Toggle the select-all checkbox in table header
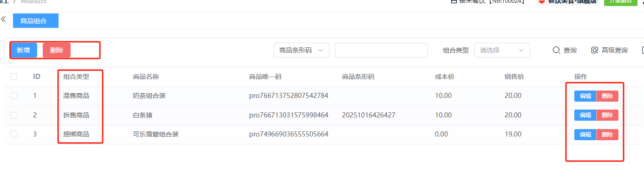The width and height of the screenshot is (644, 195). point(14,77)
